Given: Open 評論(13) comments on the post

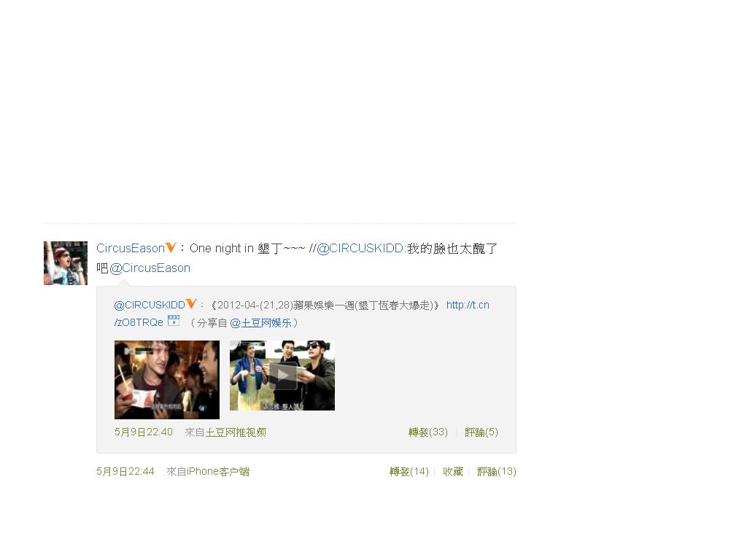Looking at the screenshot, I should tap(496, 472).
